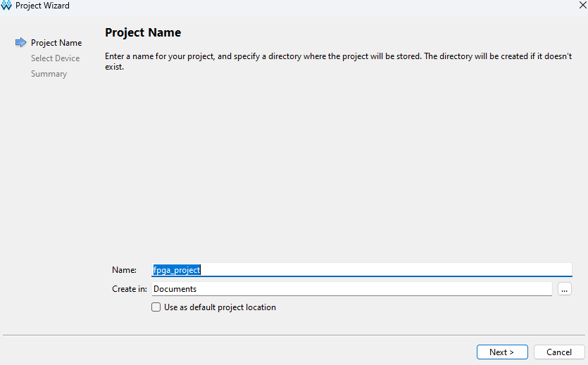Click the Project Wizard window title text

pyautogui.click(x=42, y=6)
